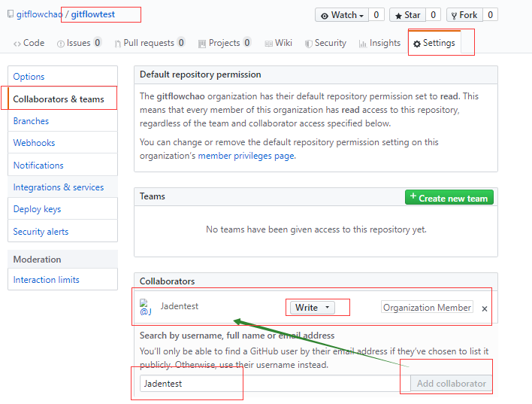Select Security alerts in sidebar

click(63, 232)
